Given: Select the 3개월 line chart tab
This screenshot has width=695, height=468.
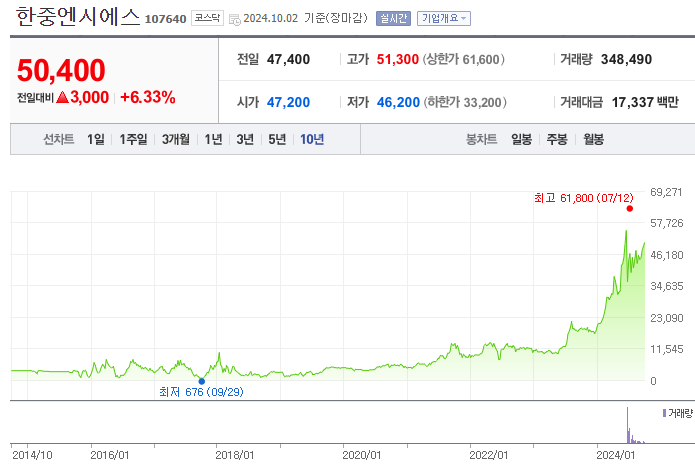Looking at the screenshot, I should click(x=176, y=140).
